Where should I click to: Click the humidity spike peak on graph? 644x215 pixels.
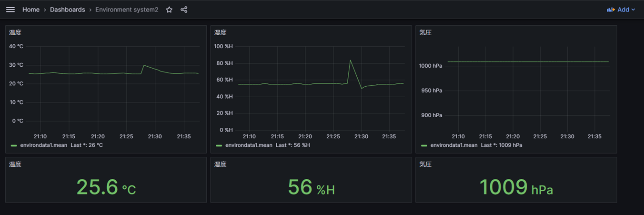click(350, 60)
